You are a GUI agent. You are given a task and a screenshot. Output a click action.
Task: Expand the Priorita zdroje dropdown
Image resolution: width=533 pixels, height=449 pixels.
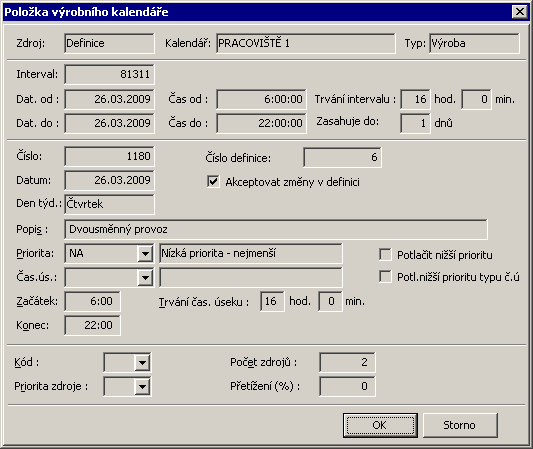pyautogui.click(x=142, y=386)
